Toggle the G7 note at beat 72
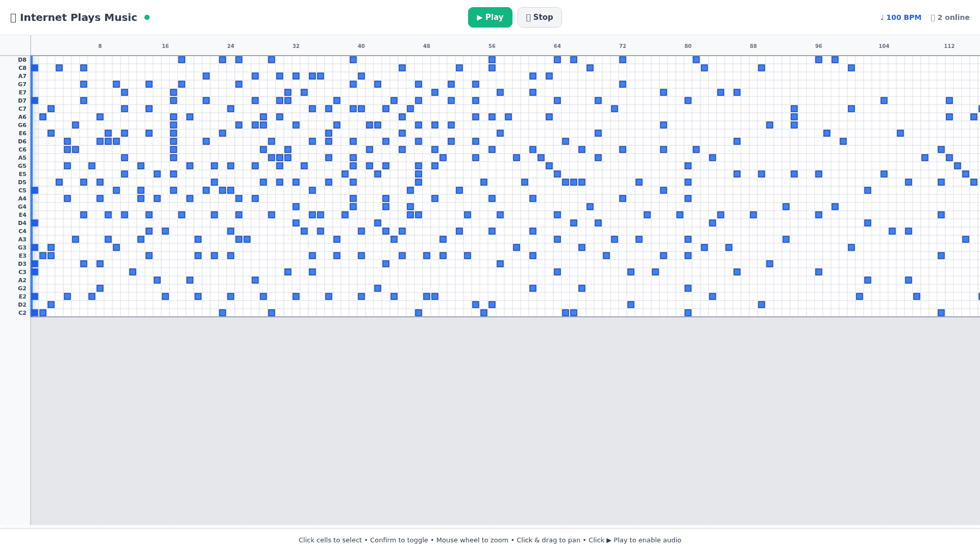 623,84
